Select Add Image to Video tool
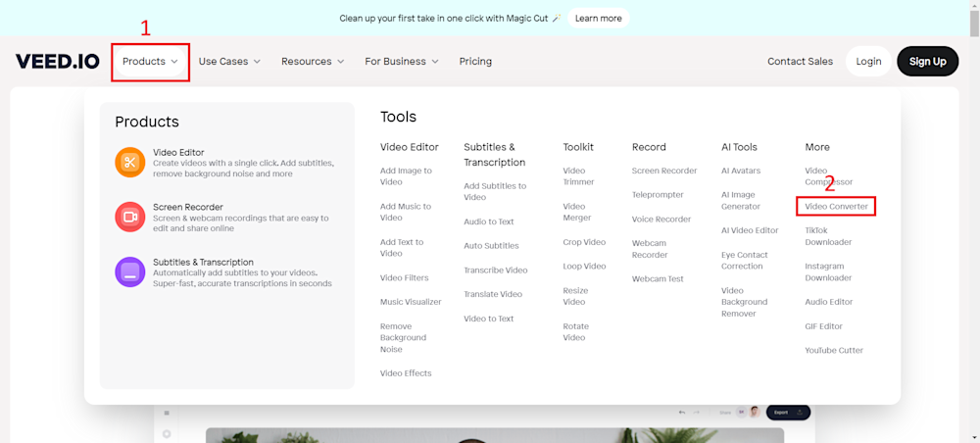The height and width of the screenshot is (443, 980). tap(406, 176)
